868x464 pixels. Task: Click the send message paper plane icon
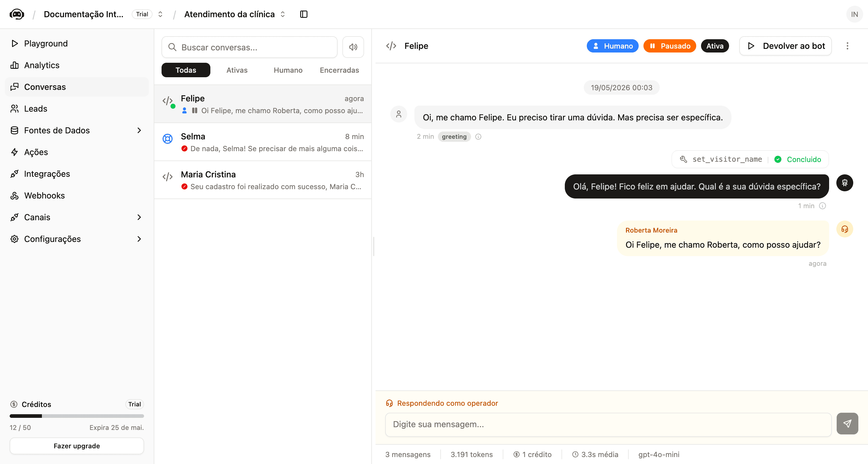pos(847,424)
